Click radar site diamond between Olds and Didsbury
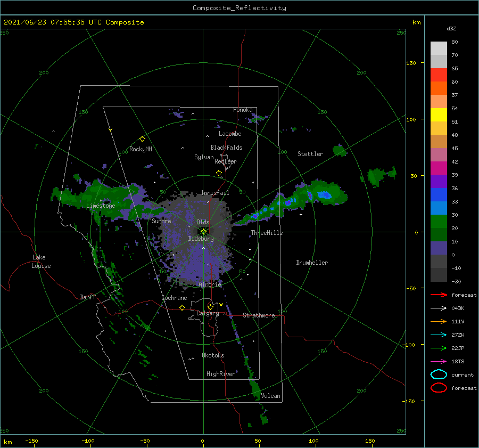 (x=203, y=232)
